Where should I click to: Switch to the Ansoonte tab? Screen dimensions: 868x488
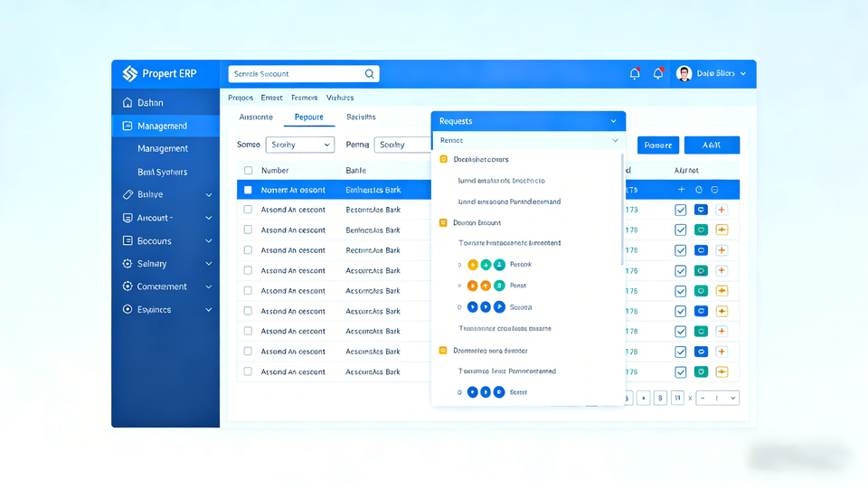256,117
